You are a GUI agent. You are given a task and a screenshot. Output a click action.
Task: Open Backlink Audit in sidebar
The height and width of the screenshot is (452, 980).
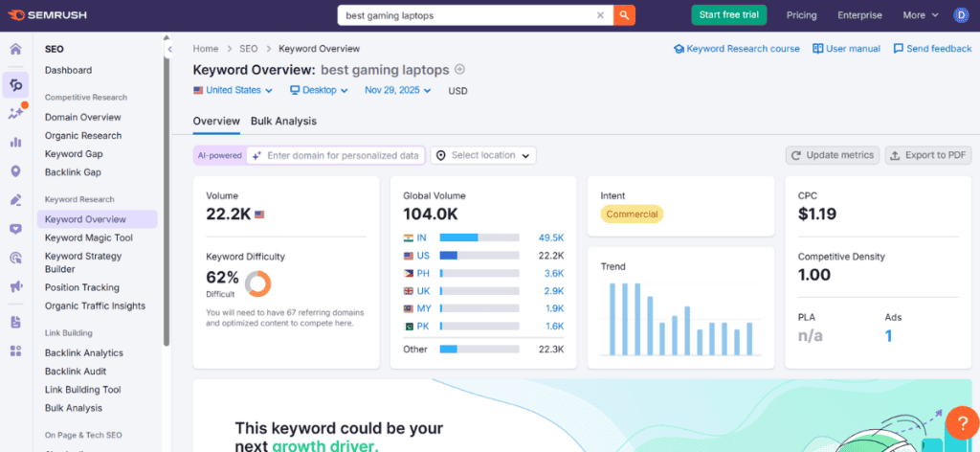(76, 372)
